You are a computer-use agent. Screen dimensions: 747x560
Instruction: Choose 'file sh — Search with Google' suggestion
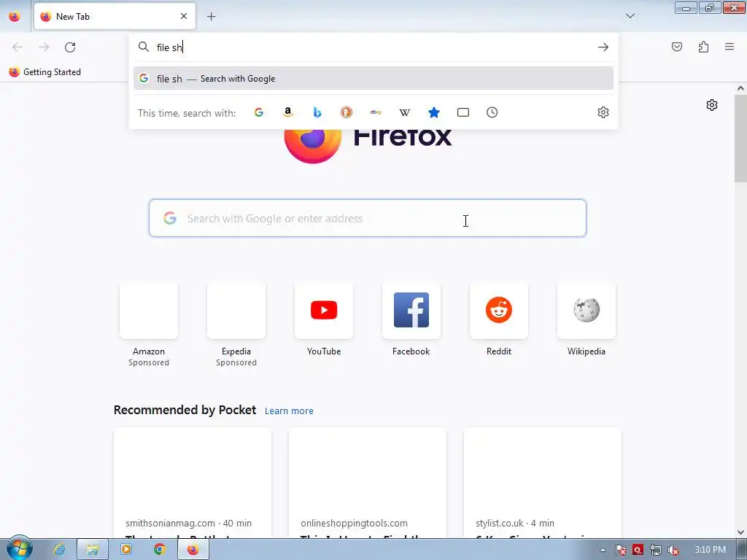(373, 79)
